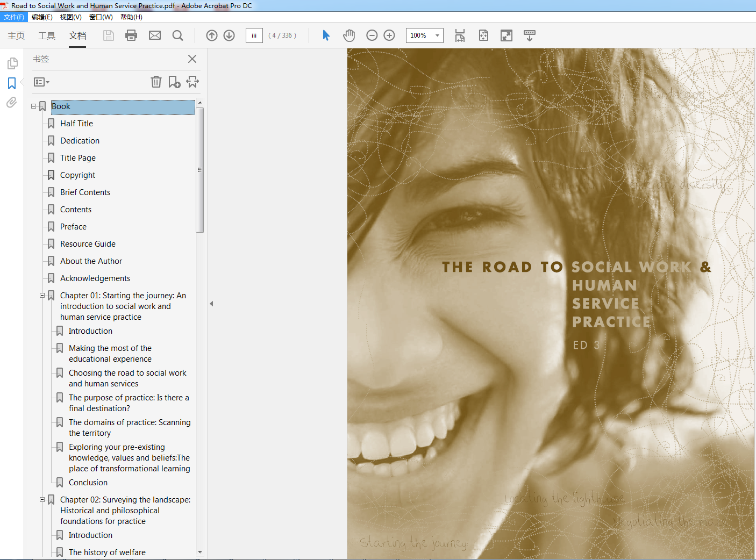Close the bookmarks panel X
This screenshot has height=560, width=756.
192,59
